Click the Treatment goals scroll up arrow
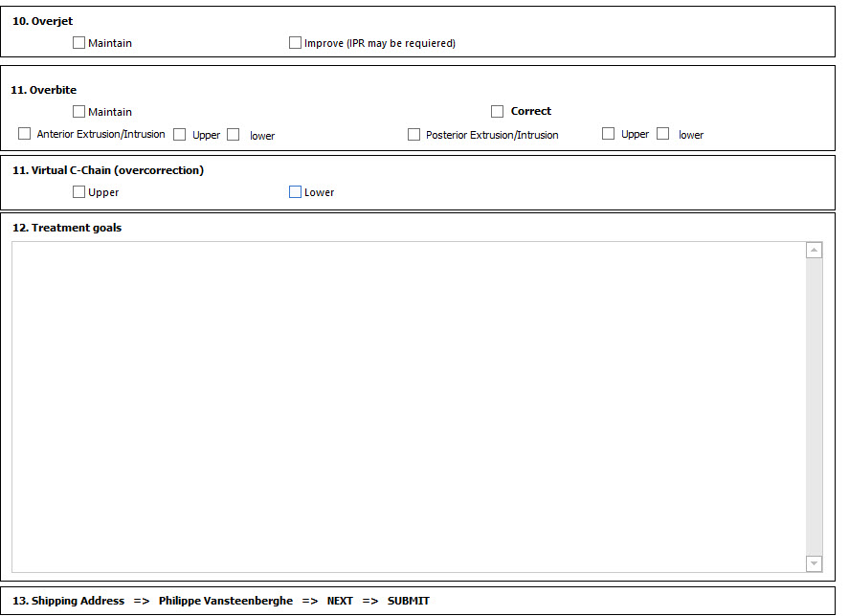This screenshot has width=849, height=616. click(x=815, y=251)
